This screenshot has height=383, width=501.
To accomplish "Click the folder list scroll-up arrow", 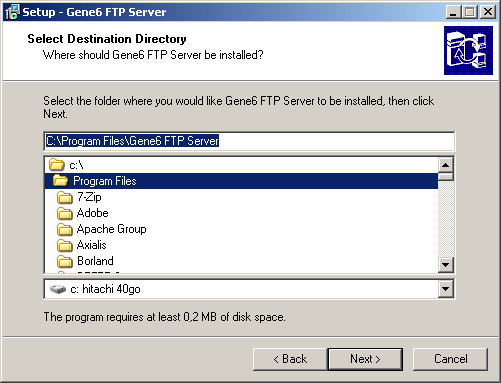I will 446,165.
